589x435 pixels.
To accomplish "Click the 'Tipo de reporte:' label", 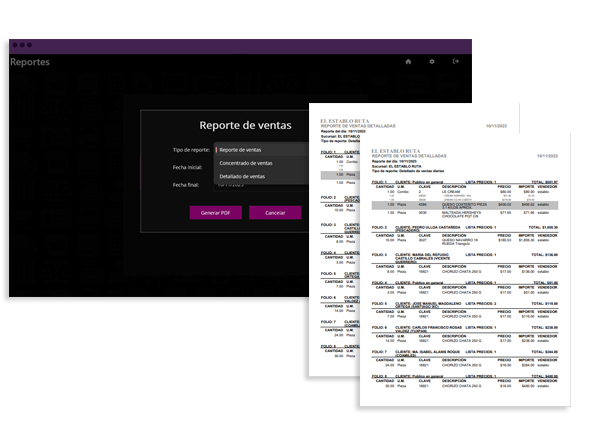I will click(191, 150).
